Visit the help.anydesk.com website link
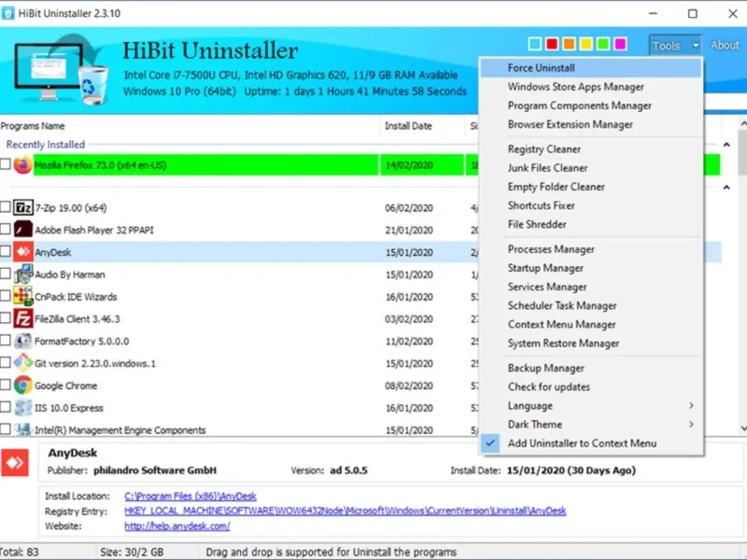The height and width of the screenshot is (560, 747). 176,526
